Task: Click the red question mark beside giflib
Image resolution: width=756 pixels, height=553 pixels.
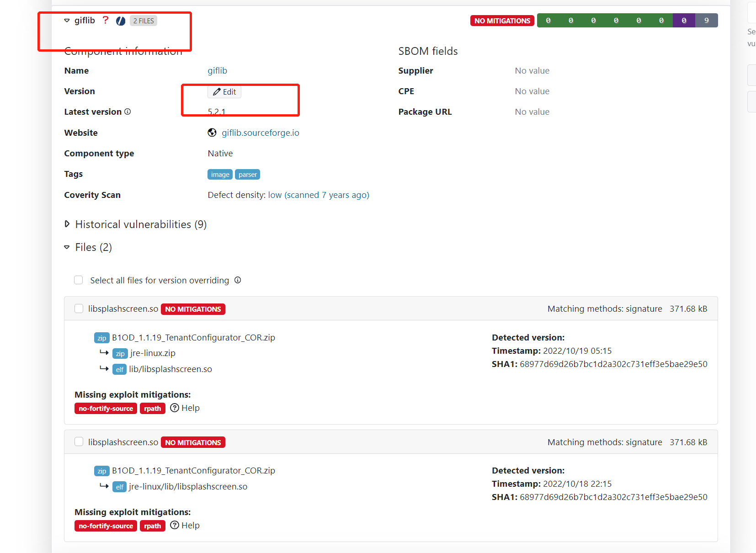Action: pyautogui.click(x=106, y=20)
